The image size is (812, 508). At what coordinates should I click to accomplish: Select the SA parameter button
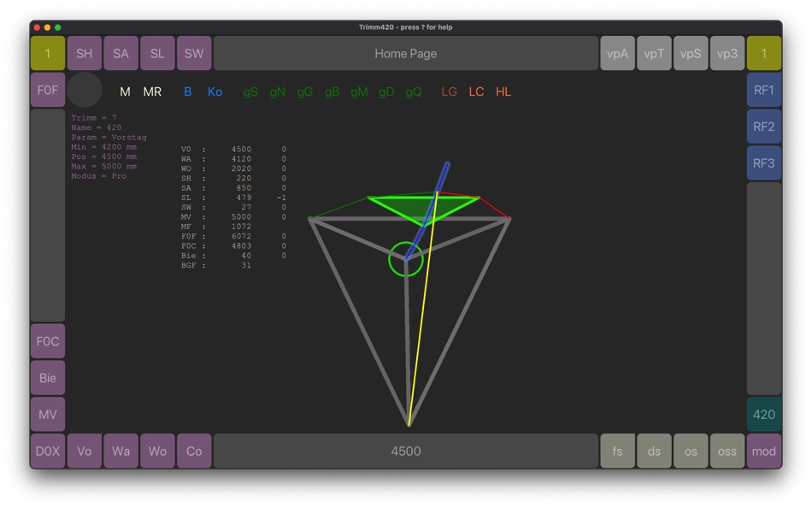tap(121, 53)
